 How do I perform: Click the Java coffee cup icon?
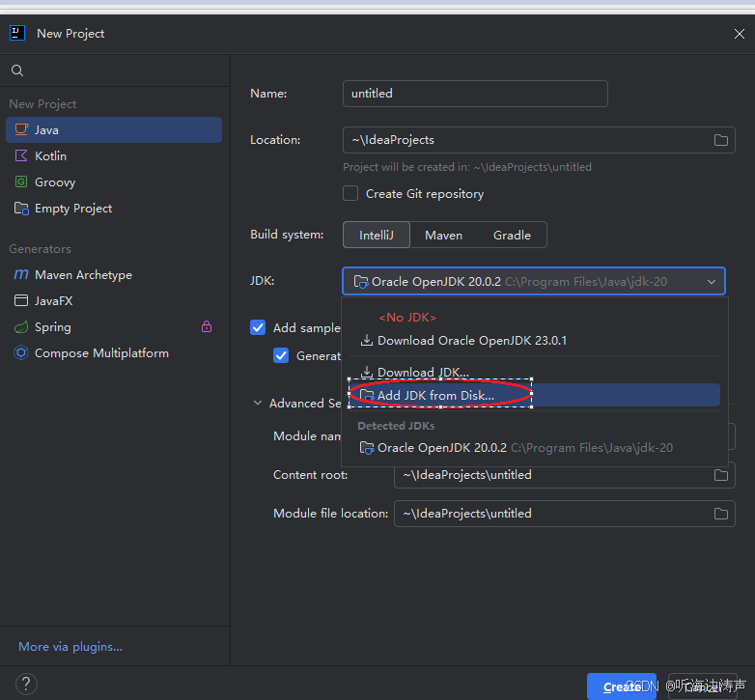(21, 129)
